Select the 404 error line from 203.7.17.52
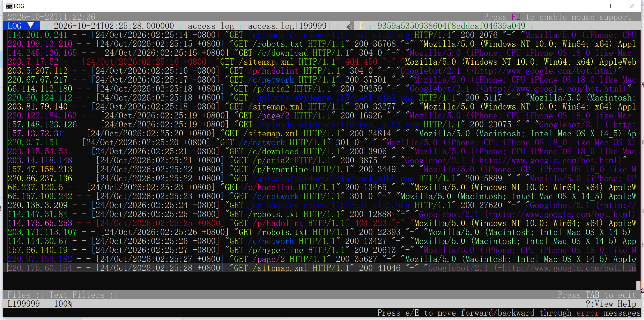The height and width of the screenshot is (320, 644). (x=322, y=62)
